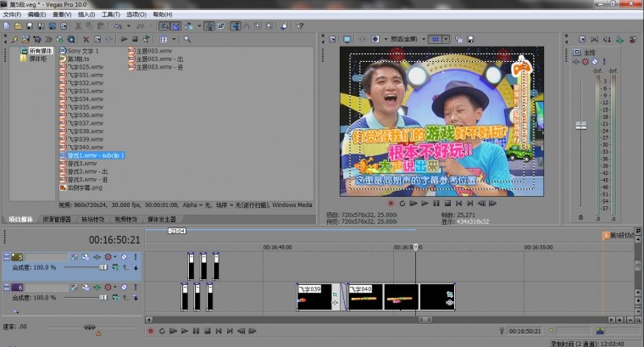Image resolution: width=644 pixels, height=347 pixels.
Task: Click the Save project icon in toolbar
Action: click(28, 26)
